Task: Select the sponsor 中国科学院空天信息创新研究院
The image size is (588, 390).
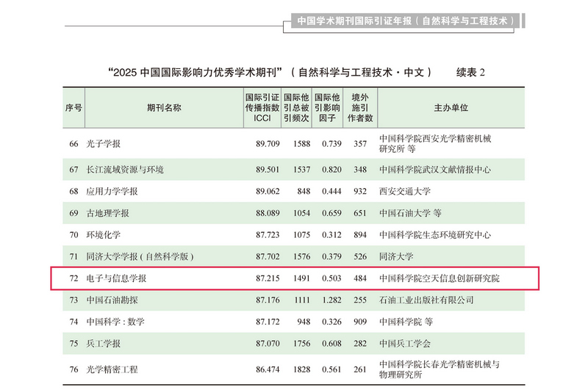Action: click(442, 279)
